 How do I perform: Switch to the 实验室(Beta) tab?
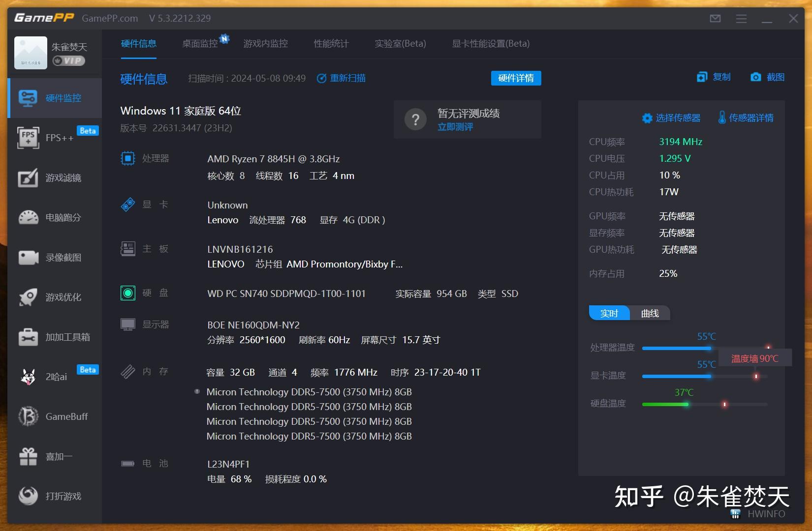[400, 44]
